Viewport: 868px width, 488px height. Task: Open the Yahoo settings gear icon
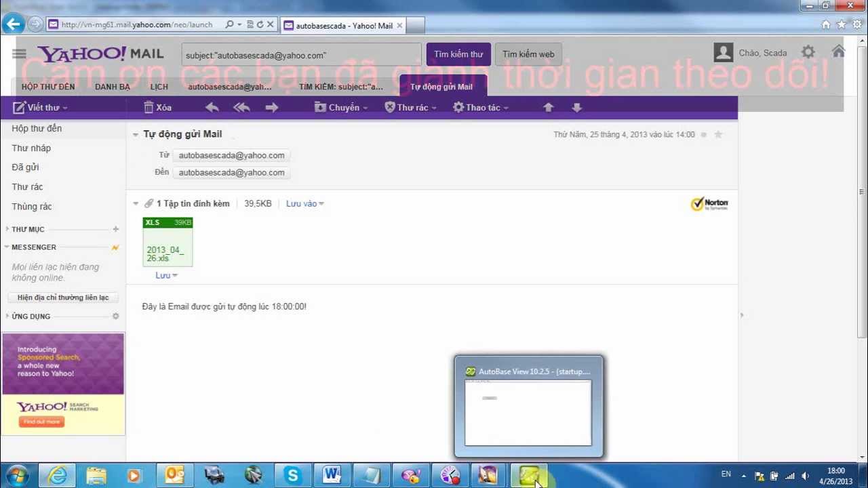[x=808, y=52]
